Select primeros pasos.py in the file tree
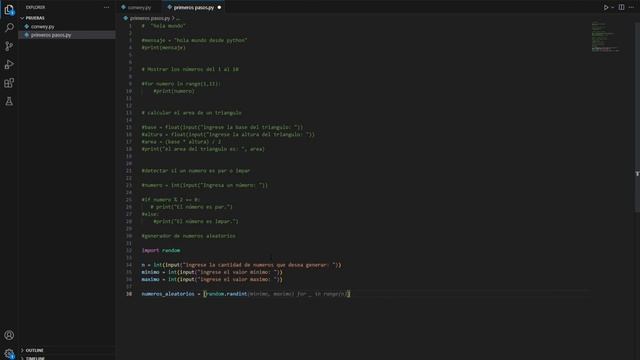 [51, 35]
